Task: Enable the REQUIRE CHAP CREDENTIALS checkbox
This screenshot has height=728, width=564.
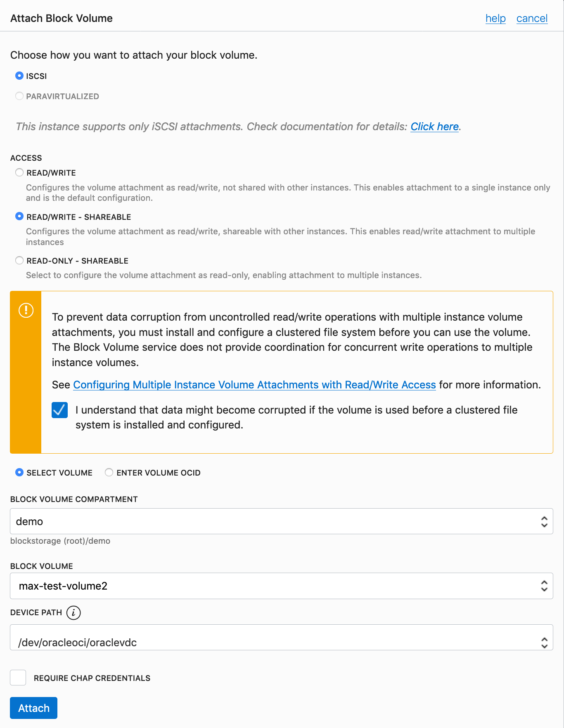Action: [x=18, y=678]
